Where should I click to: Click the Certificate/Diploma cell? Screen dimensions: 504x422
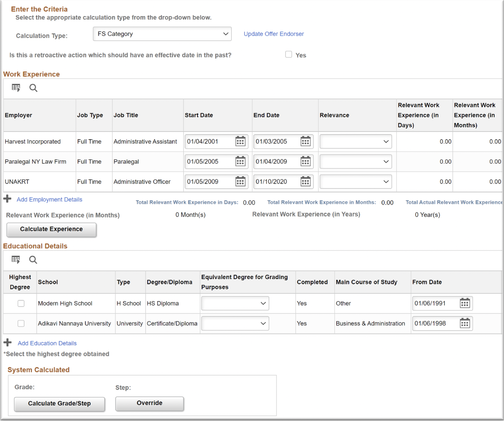click(x=172, y=324)
